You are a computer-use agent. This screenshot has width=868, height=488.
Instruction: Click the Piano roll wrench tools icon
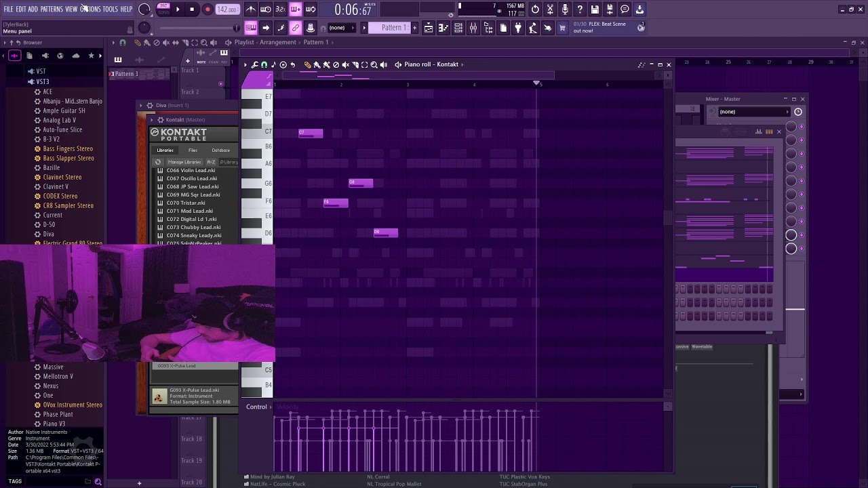point(255,64)
